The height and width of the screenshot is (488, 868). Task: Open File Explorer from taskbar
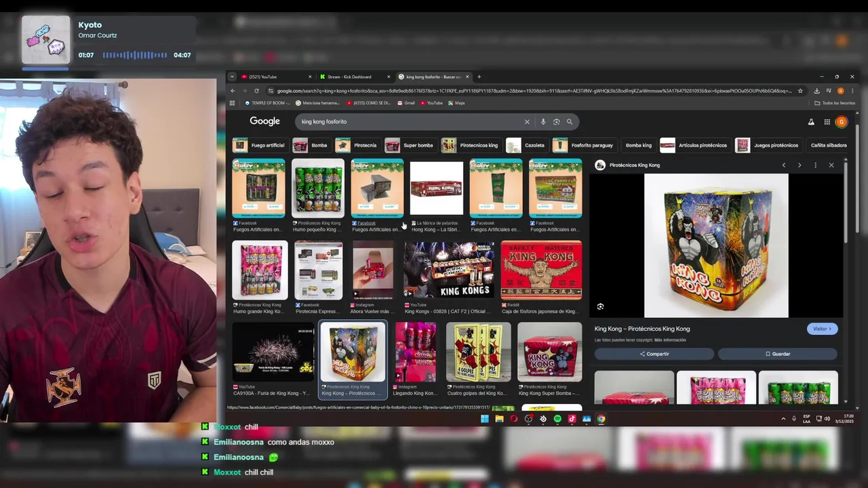tap(499, 419)
